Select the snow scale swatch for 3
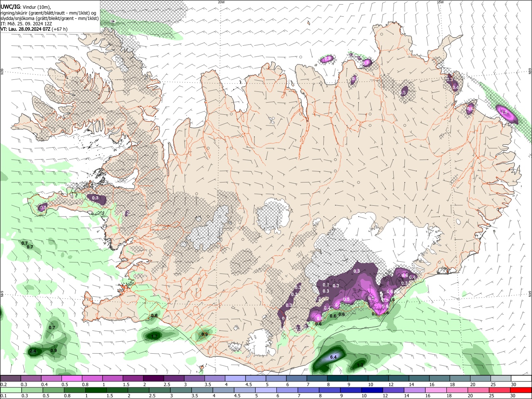This screenshot has width=532, height=399. click(x=195, y=379)
